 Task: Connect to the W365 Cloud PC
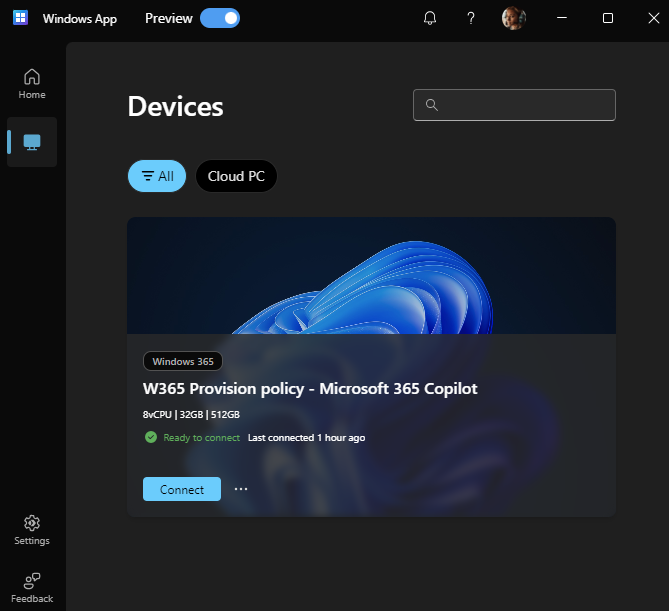(182, 489)
